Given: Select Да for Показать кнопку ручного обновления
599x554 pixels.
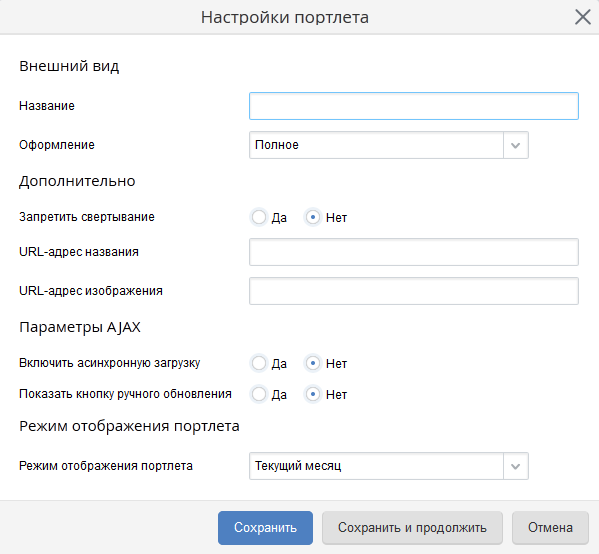Looking at the screenshot, I should click(259, 394).
